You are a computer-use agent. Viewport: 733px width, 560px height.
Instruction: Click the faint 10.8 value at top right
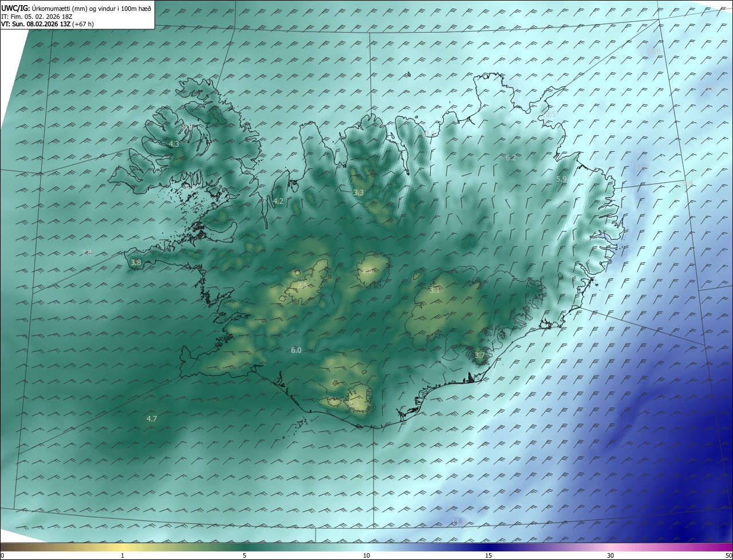pyautogui.click(x=653, y=51)
